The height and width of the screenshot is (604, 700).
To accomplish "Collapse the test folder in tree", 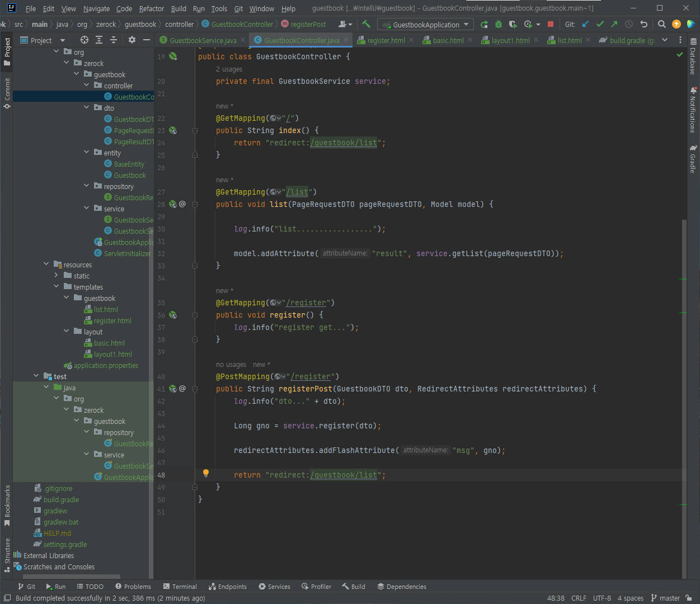I will (x=36, y=376).
